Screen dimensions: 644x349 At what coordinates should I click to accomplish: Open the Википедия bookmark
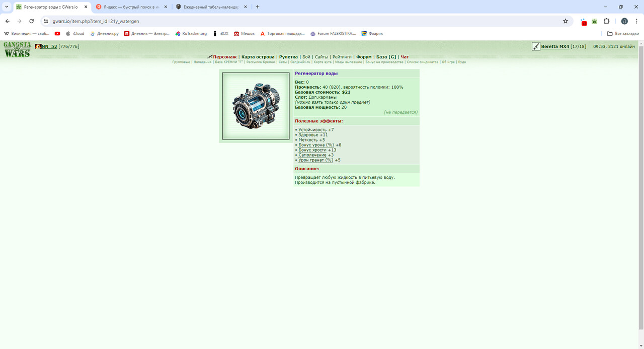(27, 34)
